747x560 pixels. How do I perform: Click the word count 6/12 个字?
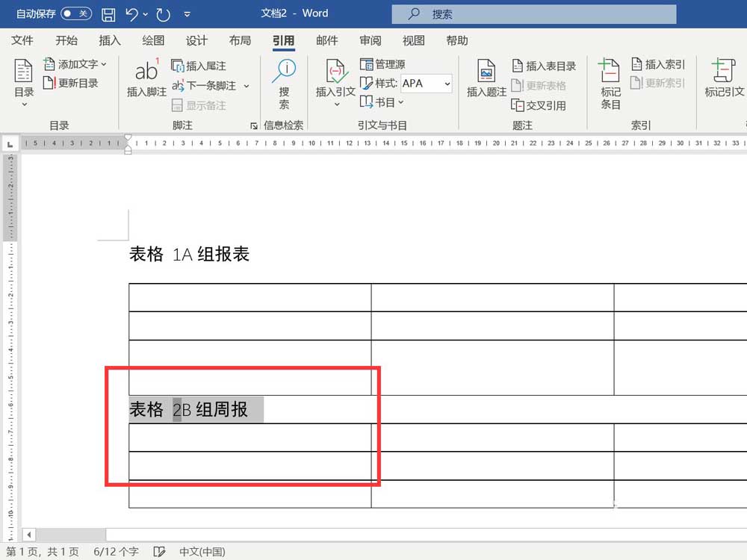pyautogui.click(x=117, y=552)
